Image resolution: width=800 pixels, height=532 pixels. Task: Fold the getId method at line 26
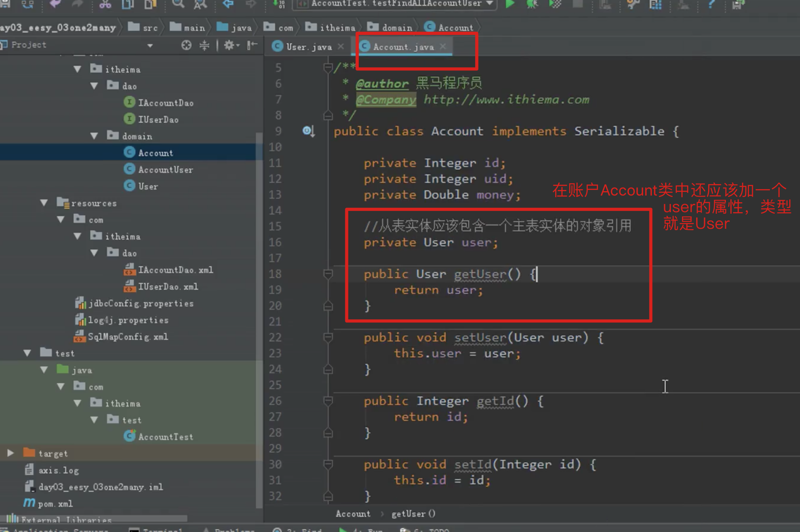[328, 401]
